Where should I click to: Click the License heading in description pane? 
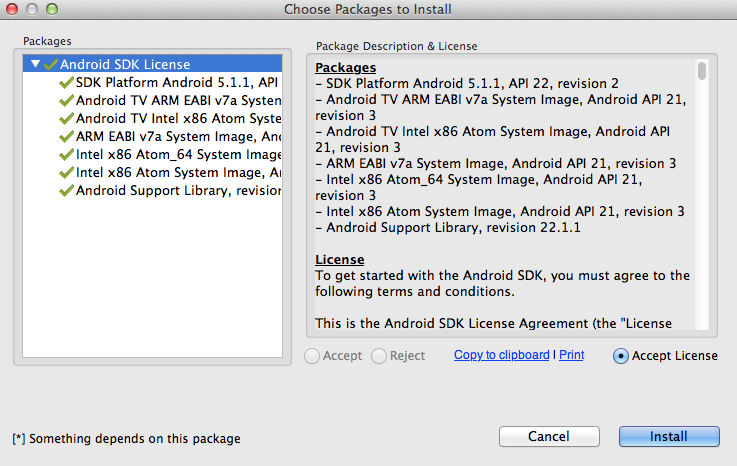(x=339, y=260)
